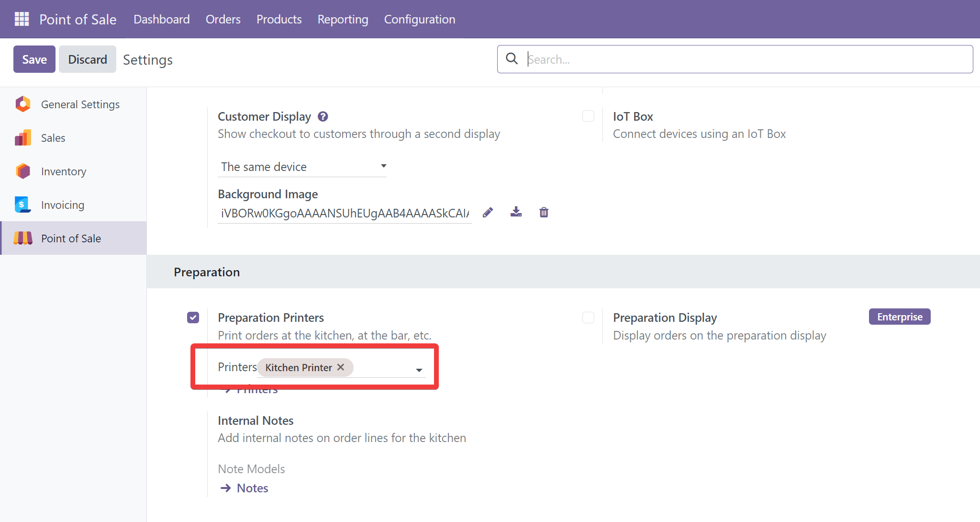Click the Discard button

pos(87,59)
